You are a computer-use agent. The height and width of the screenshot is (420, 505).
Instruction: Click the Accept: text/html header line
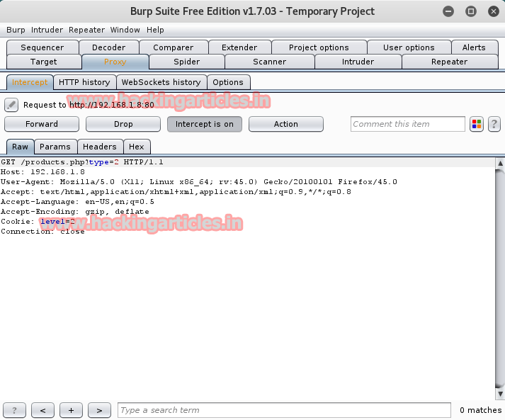(176, 192)
